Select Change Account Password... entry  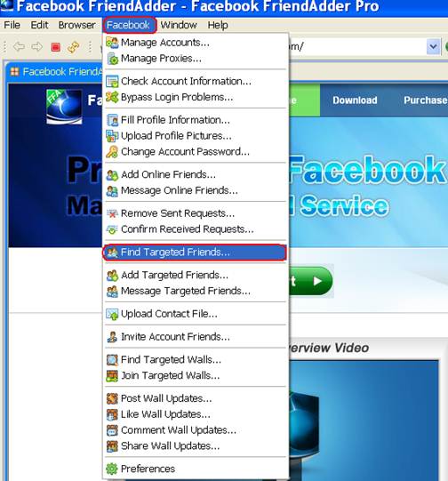pos(196,152)
